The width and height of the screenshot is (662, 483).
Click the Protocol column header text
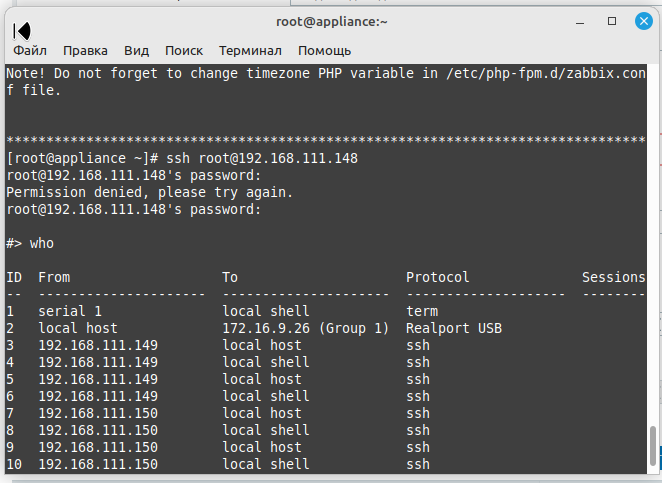(437, 277)
